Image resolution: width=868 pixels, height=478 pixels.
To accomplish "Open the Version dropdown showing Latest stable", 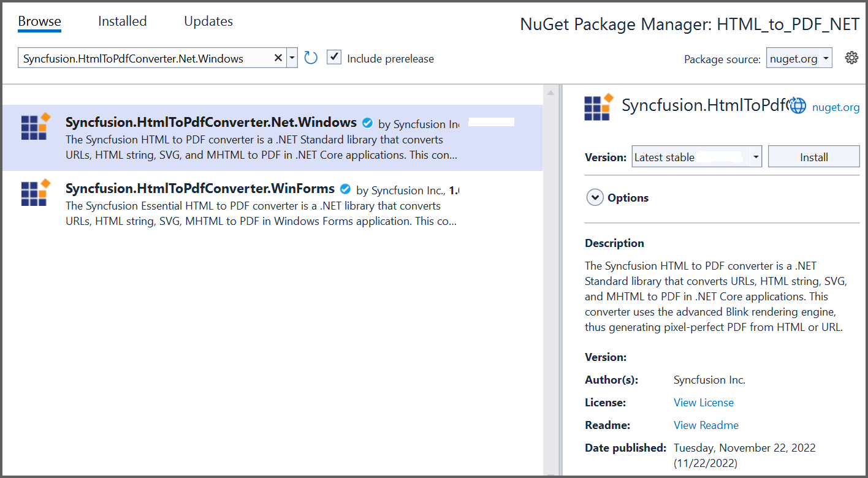I will tap(696, 156).
